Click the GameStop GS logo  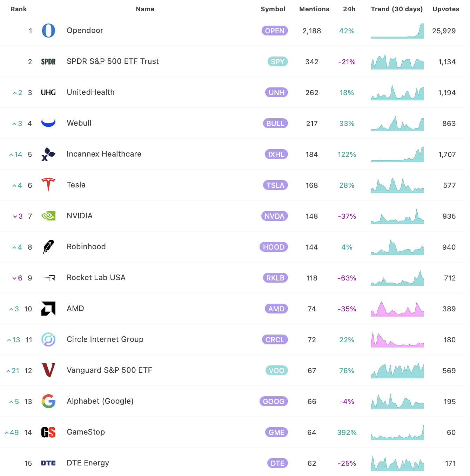[48, 432]
